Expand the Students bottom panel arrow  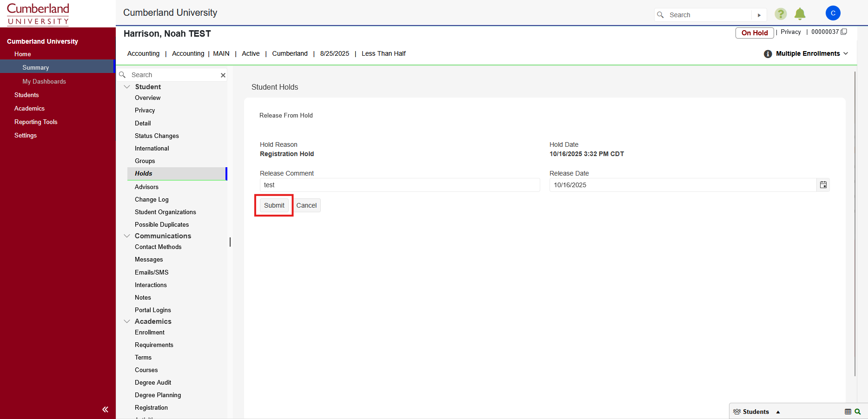[x=778, y=412]
